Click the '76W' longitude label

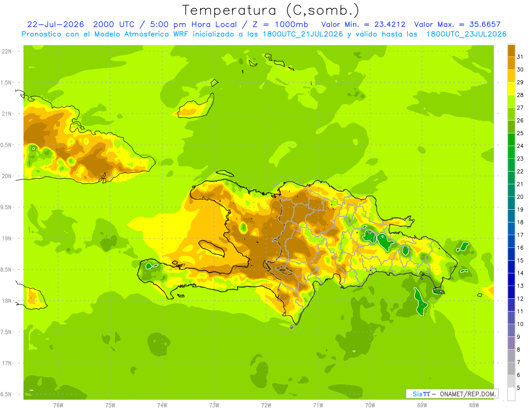(x=58, y=405)
